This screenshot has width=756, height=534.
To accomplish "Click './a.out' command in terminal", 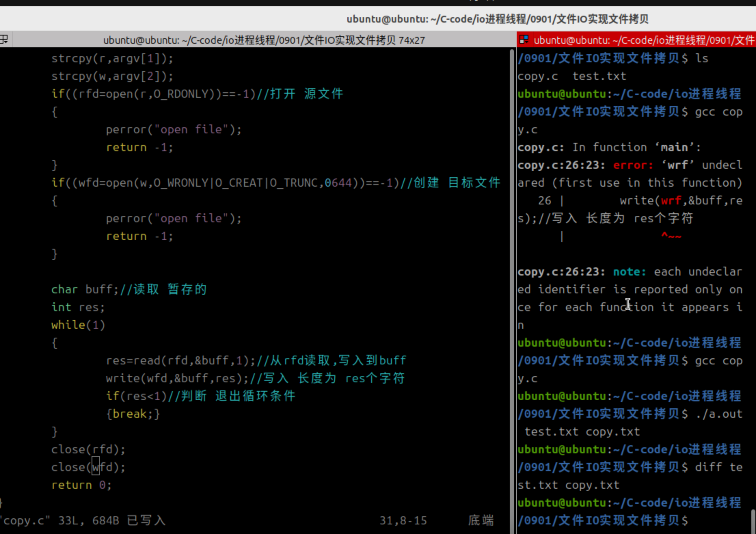I will coord(719,414).
